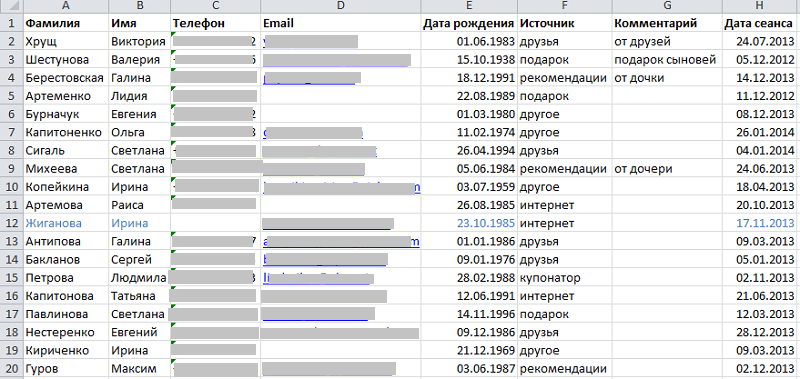Open the email link in Антипова row
This screenshot has height=379, width=800.
coord(341,241)
